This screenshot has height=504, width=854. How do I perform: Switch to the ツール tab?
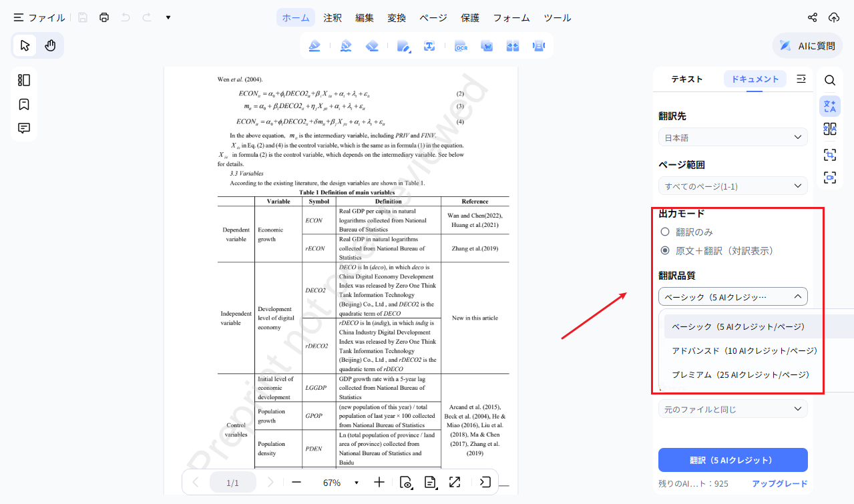click(558, 18)
